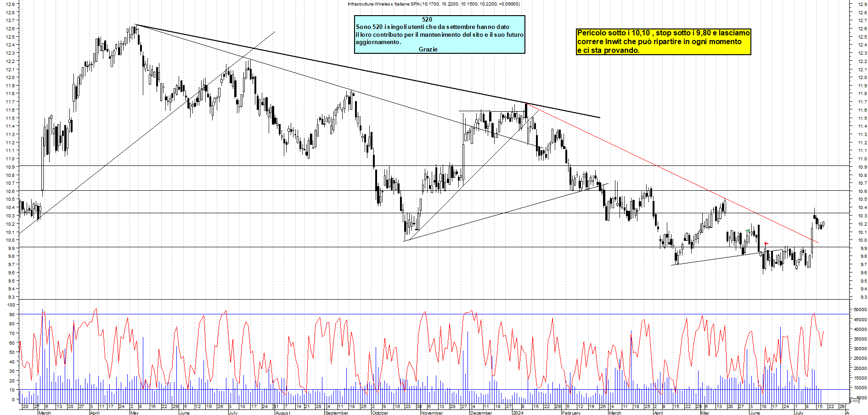Image resolution: width=868 pixels, height=415 pixels.
Task: Click the 'Sono 520 singoli utenti' message text
Action: click(440, 34)
